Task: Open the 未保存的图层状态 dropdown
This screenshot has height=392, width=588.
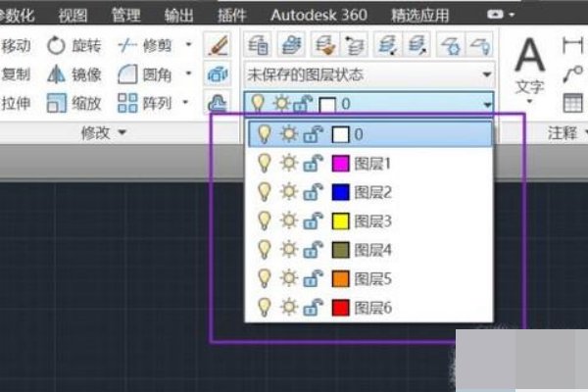Action: (368, 74)
